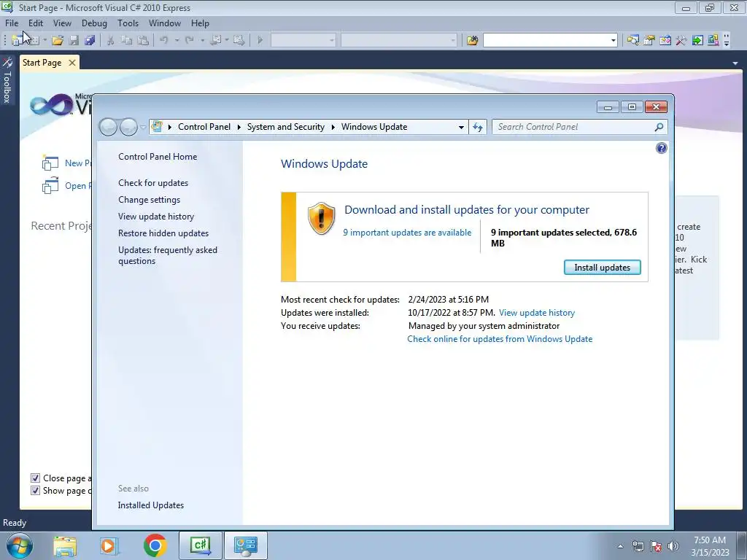Open the Window menu
Image resolution: width=747 pixels, height=560 pixels.
point(165,23)
